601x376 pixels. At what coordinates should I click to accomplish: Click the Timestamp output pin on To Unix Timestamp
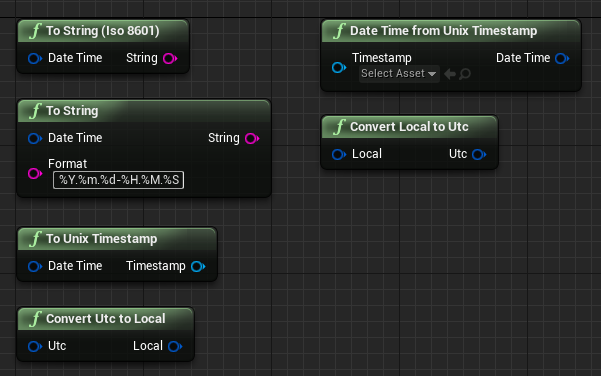click(x=198, y=266)
